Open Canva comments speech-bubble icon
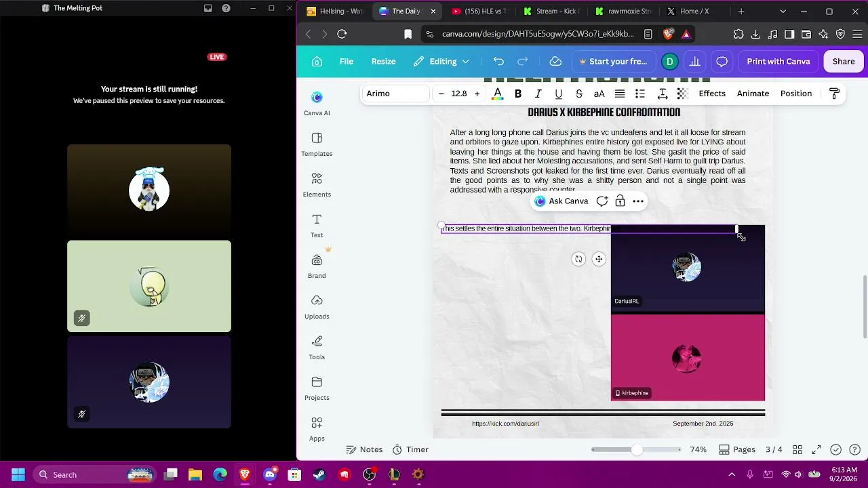The image size is (868, 488). pos(722,62)
